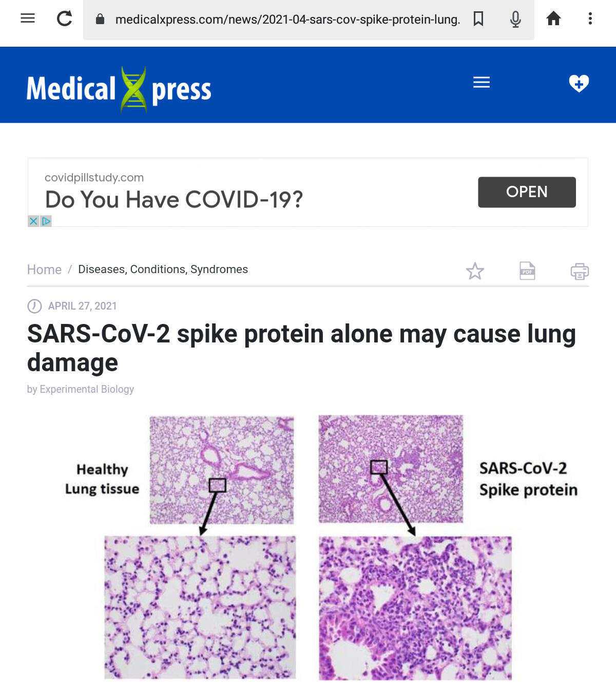Close the COVID-19 ad banner
This screenshot has height=690, width=616.
[33, 221]
